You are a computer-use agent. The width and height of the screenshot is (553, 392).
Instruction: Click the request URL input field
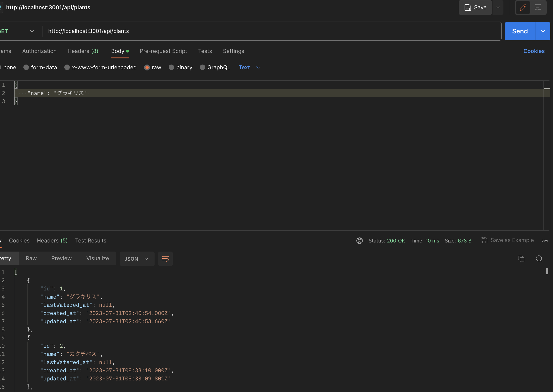[x=265, y=31]
